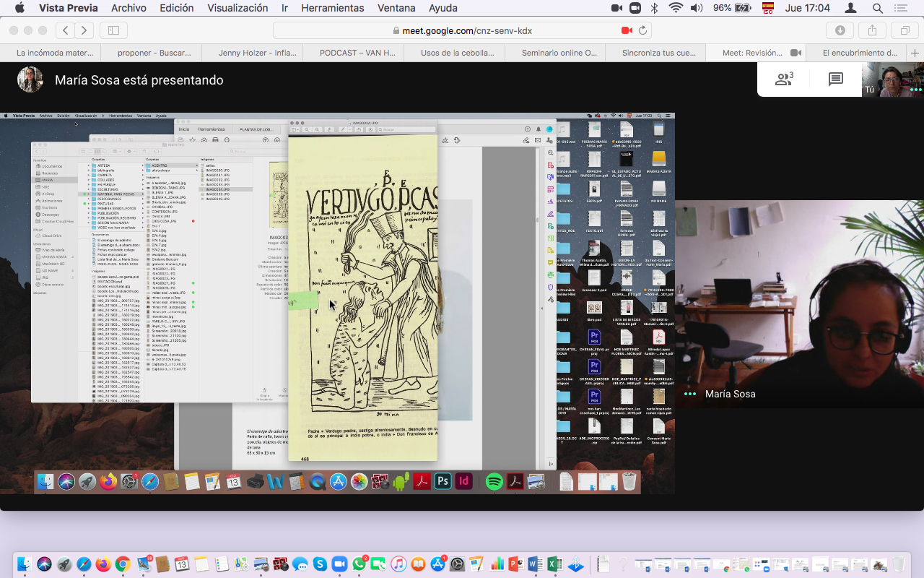Switch to 'Sincroniza tus cue...' tab

[655, 53]
